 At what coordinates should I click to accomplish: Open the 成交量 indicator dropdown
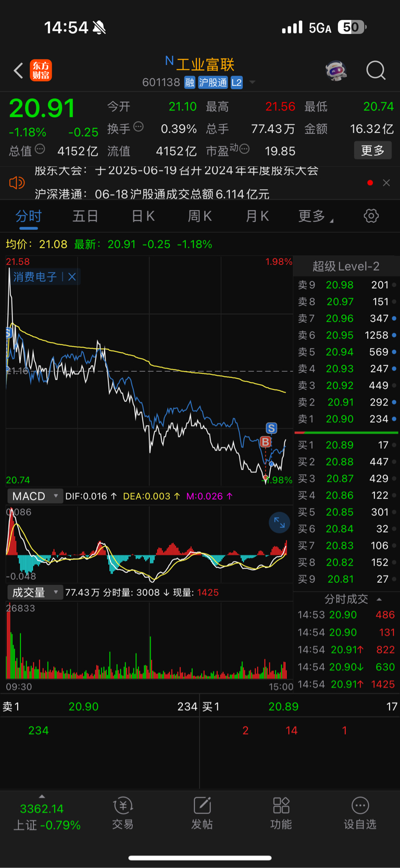(x=35, y=593)
